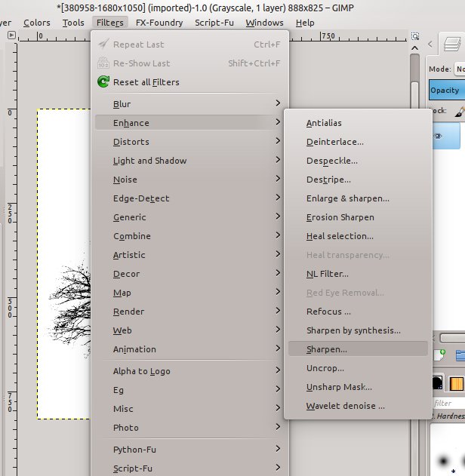Select NL Filter... entry
The width and height of the screenshot is (465, 476).
coord(358,274)
